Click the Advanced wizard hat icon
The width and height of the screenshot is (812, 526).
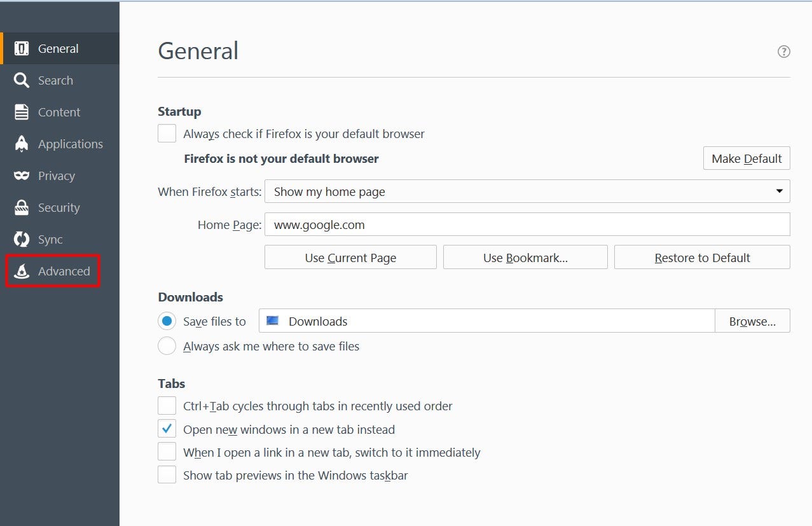click(x=22, y=271)
